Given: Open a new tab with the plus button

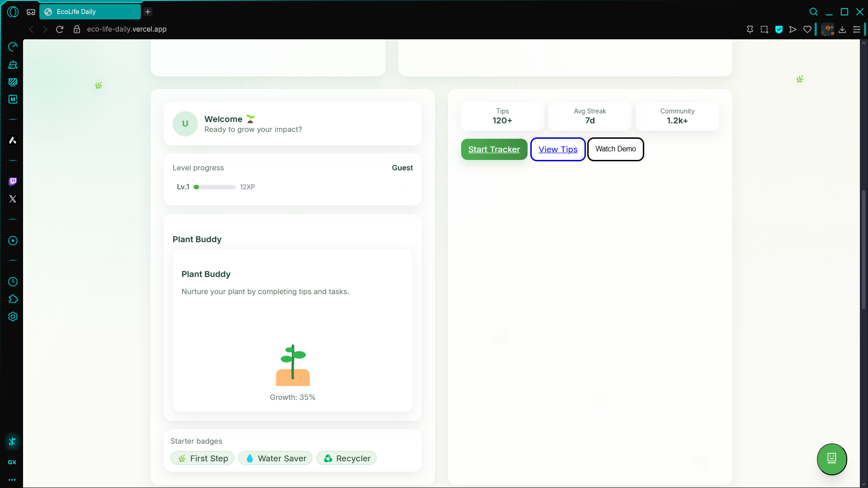Looking at the screenshot, I should (x=148, y=12).
